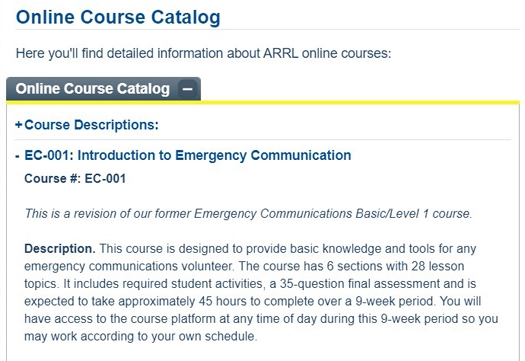Click the Course #: EC-001 line
The width and height of the screenshot is (525, 361).
pos(75,178)
